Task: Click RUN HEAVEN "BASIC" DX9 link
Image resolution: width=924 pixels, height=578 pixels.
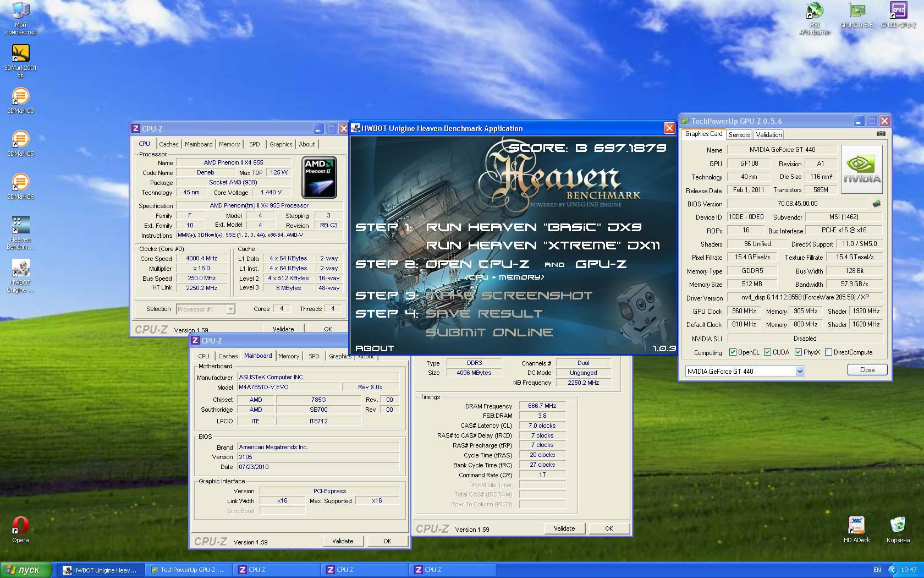Action: tap(533, 227)
